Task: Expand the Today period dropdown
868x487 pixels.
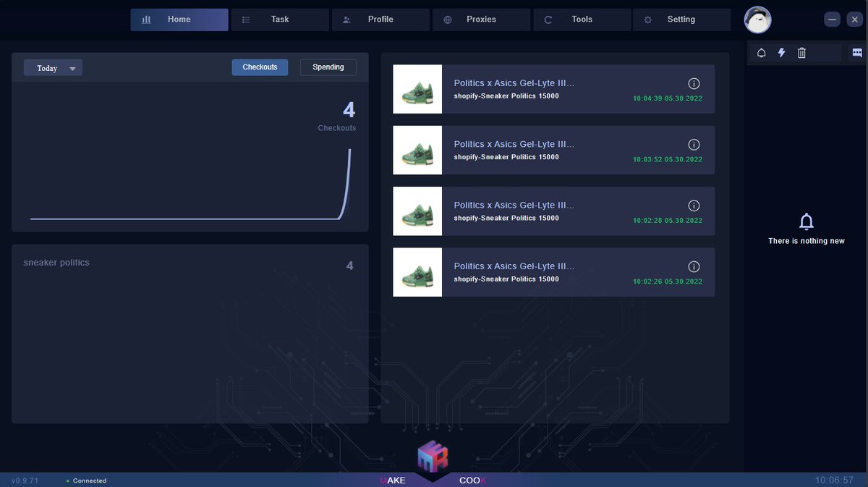Action: [53, 68]
